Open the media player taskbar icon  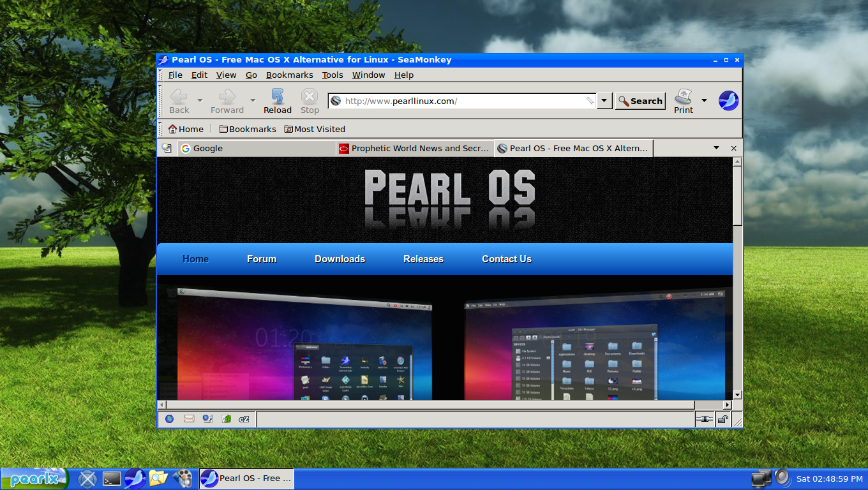[183, 479]
